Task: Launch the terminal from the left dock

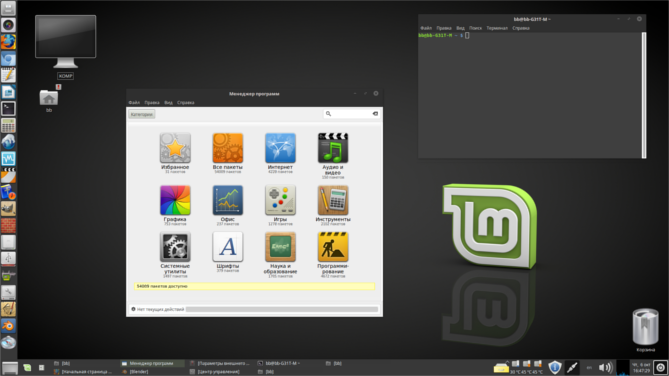Action: tap(8, 108)
